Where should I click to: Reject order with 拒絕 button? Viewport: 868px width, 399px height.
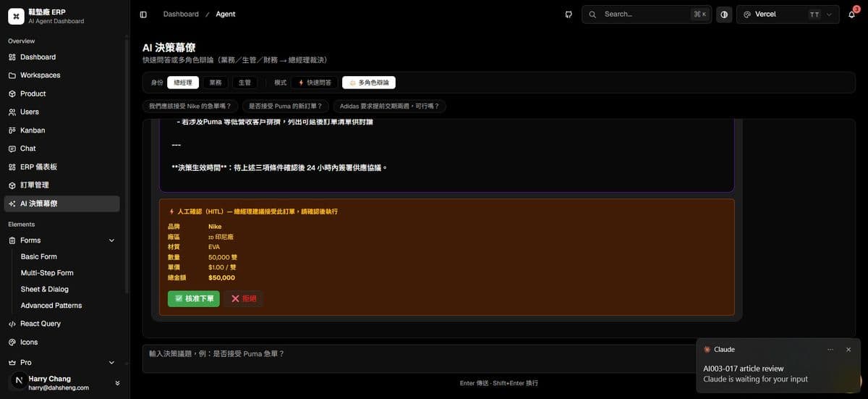click(x=244, y=298)
